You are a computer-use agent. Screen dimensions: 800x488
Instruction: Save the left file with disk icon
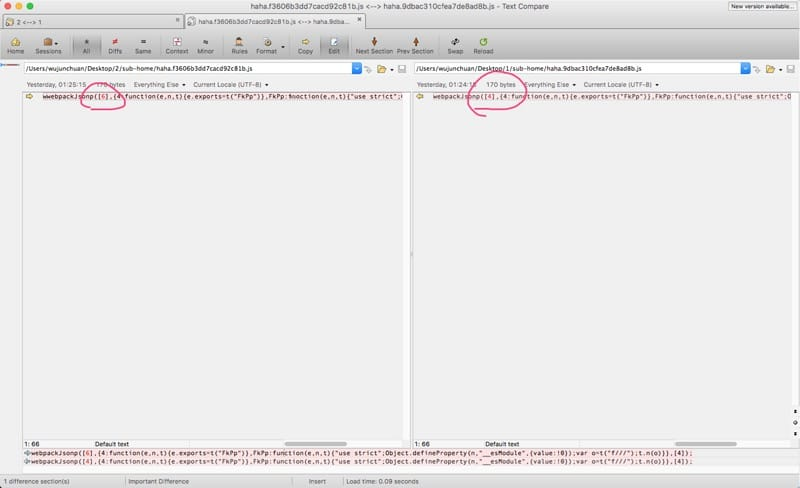click(402, 69)
